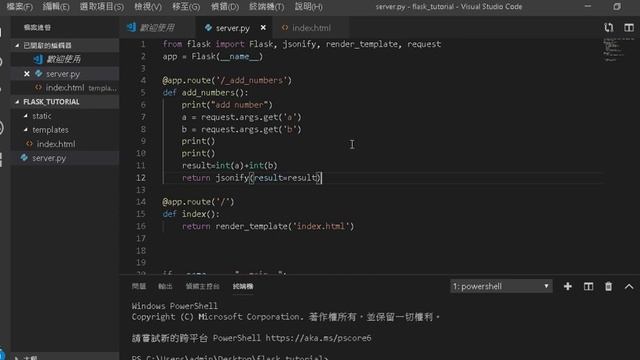The height and width of the screenshot is (360, 640).
Task: Minimize the VS Code window
Action: pos(588,7)
